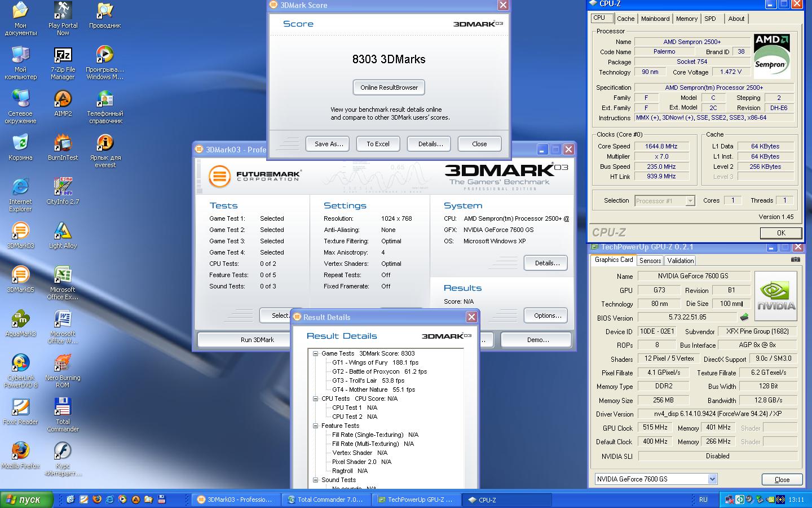This screenshot has height=508, width=812.
Task: Open the пуск Start button
Action: (27, 500)
